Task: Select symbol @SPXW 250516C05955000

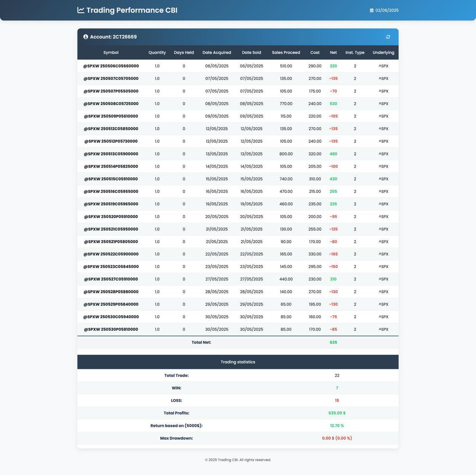Action: 111,191
